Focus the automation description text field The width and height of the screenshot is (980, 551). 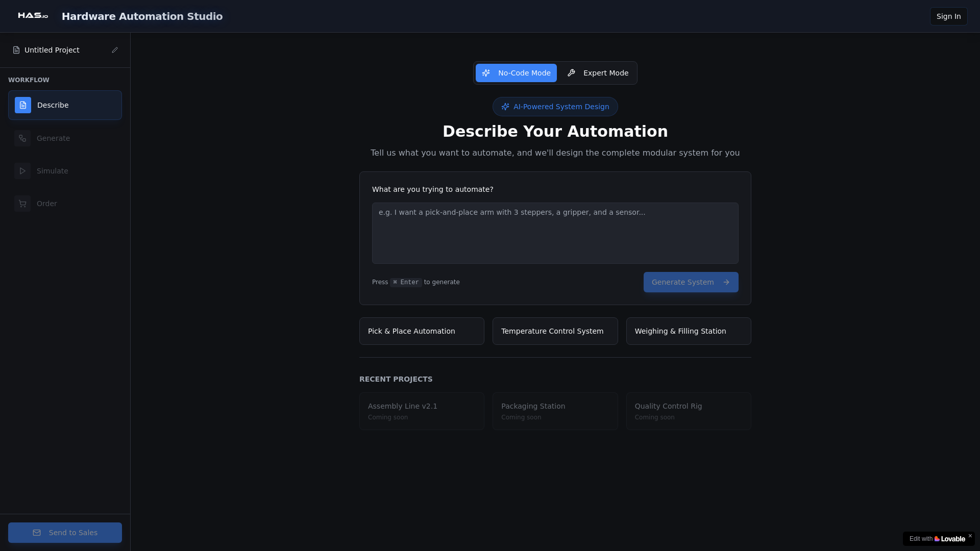[555, 233]
